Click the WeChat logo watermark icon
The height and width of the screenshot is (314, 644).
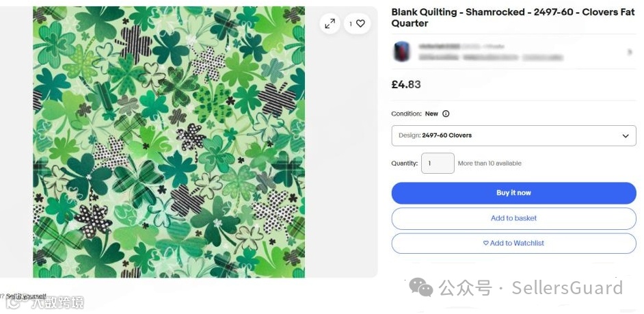tap(420, 288)
